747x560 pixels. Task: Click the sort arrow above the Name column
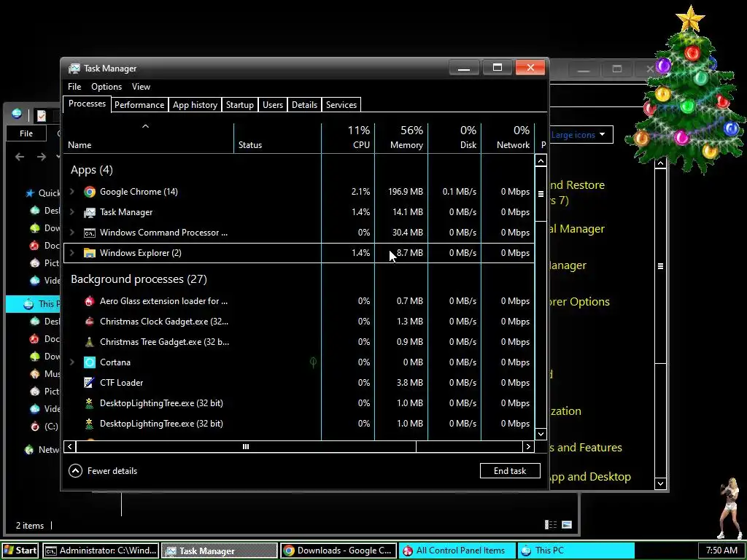click(146, 126)
